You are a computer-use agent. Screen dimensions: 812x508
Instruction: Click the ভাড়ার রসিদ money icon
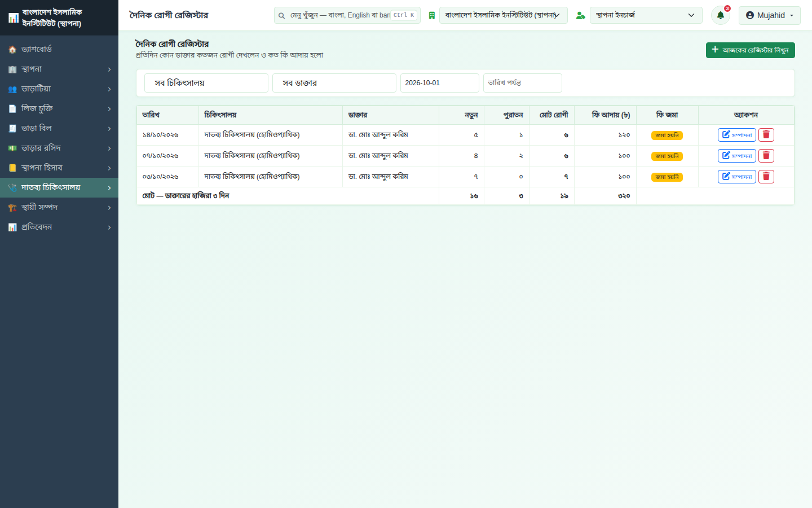tap(12, 148)
